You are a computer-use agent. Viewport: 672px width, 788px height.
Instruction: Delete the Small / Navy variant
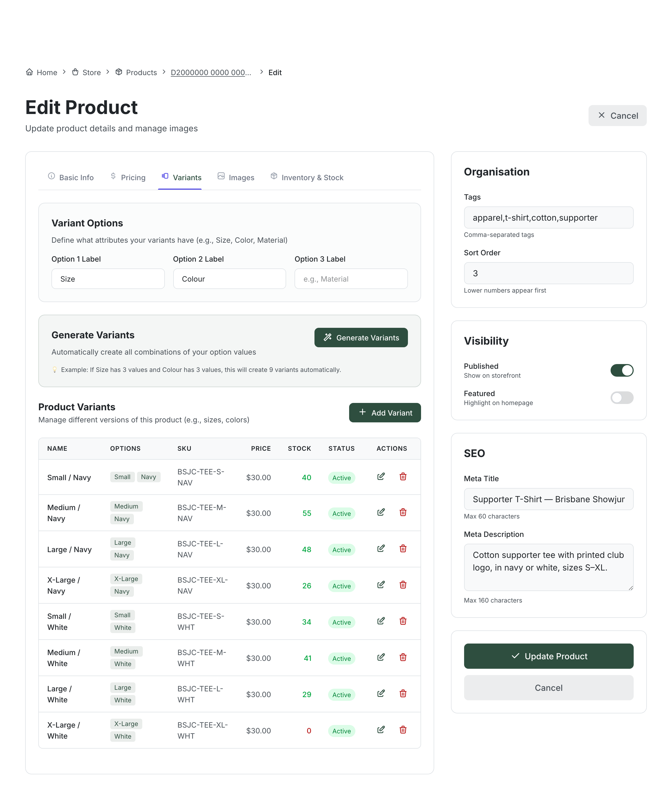click(403, 476)
